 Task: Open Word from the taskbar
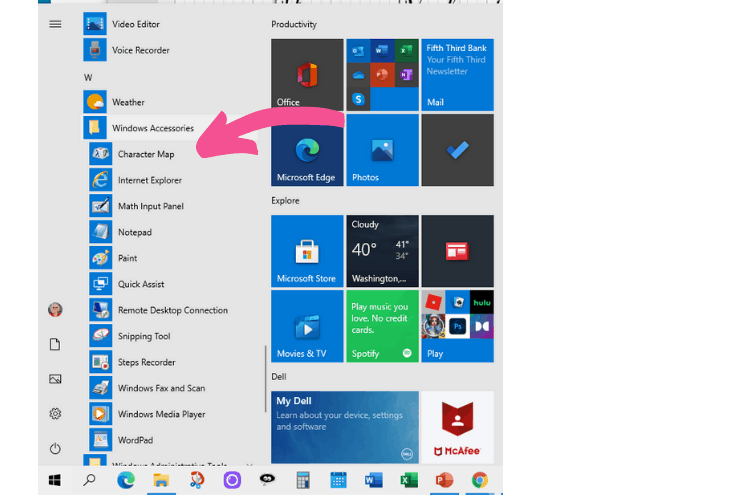pyautogui.click(x=373, y=480)
